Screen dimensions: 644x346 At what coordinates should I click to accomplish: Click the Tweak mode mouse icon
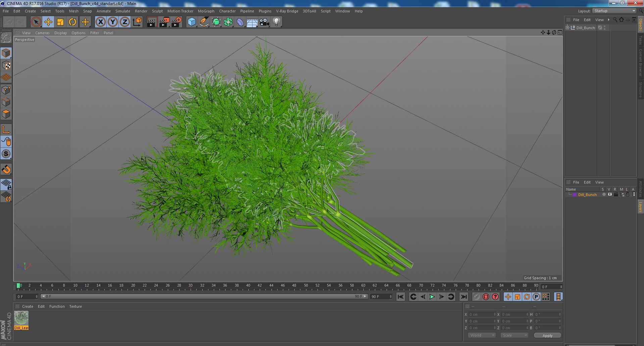(x=6, y=142)
